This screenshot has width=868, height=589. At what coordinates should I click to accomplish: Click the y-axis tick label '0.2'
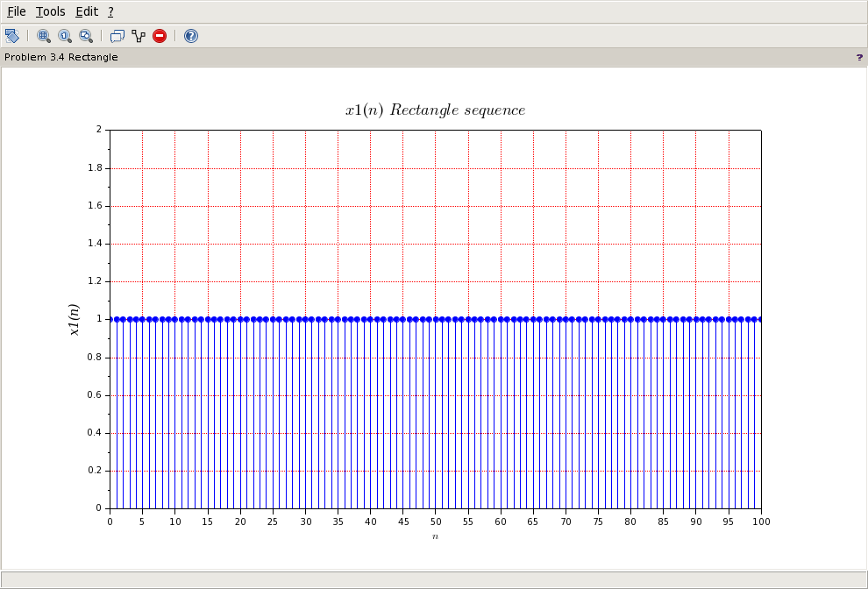pos(96,471)
